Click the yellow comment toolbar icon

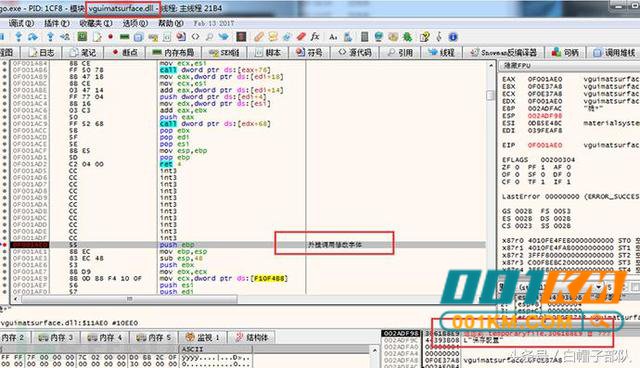pyautogui.click(x=273, y=37)
